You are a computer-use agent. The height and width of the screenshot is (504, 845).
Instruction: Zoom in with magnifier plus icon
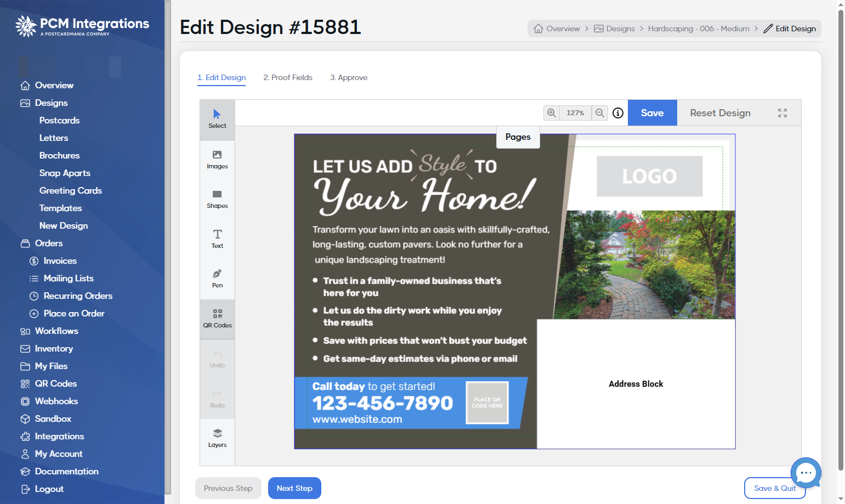coord(552,113)
